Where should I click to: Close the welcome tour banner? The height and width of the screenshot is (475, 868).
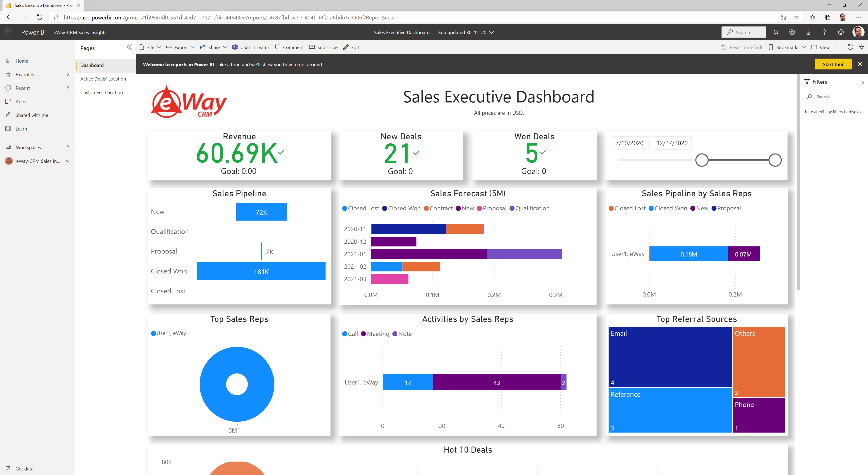coord(860,64)
